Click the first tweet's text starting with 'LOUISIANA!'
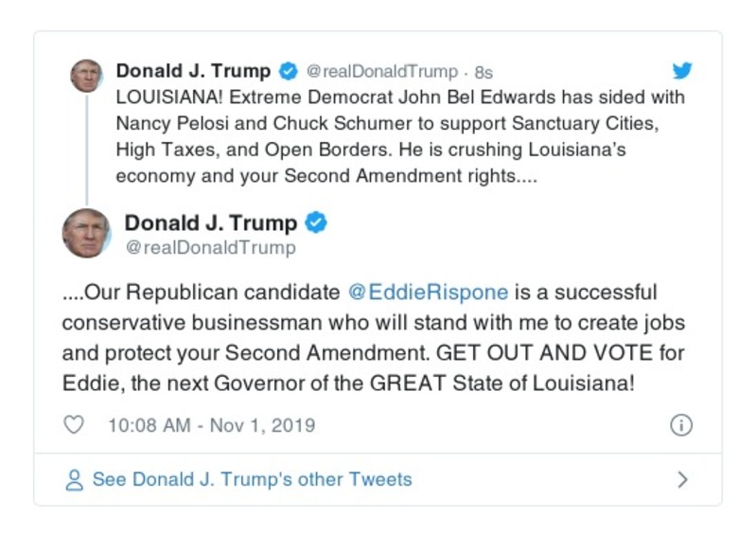 (x=399, y=136)
